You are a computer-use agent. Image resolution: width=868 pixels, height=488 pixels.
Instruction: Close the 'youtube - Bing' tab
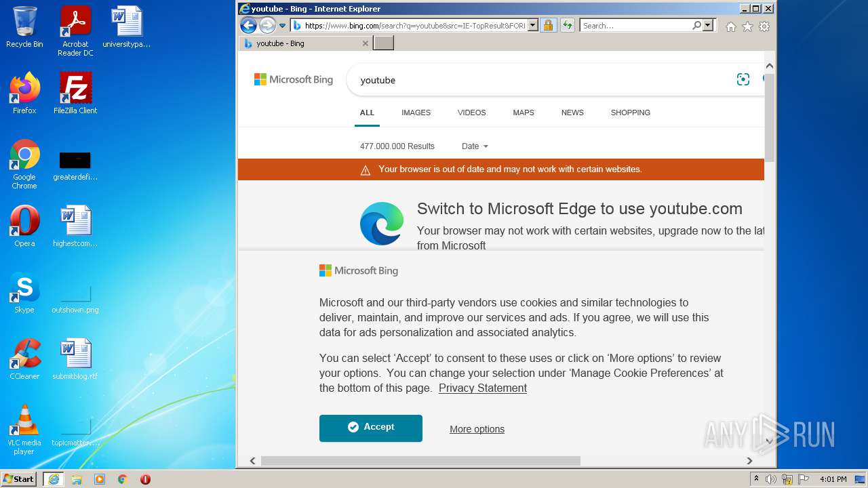click(x=366, y=43)
